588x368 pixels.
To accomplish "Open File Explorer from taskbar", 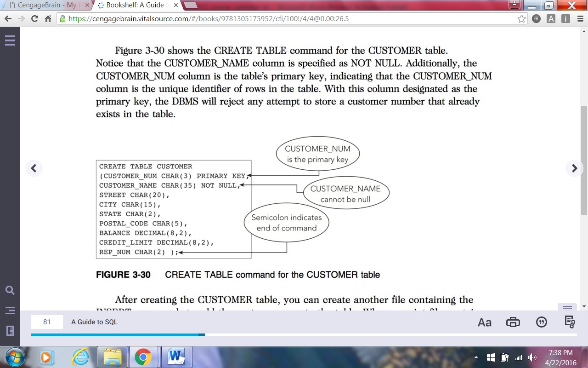I will 113,357.
